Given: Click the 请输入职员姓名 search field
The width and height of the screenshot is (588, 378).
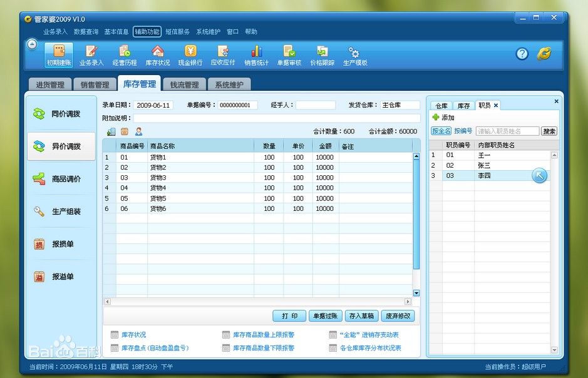Looking at the screenshot, I should point(508,131).
